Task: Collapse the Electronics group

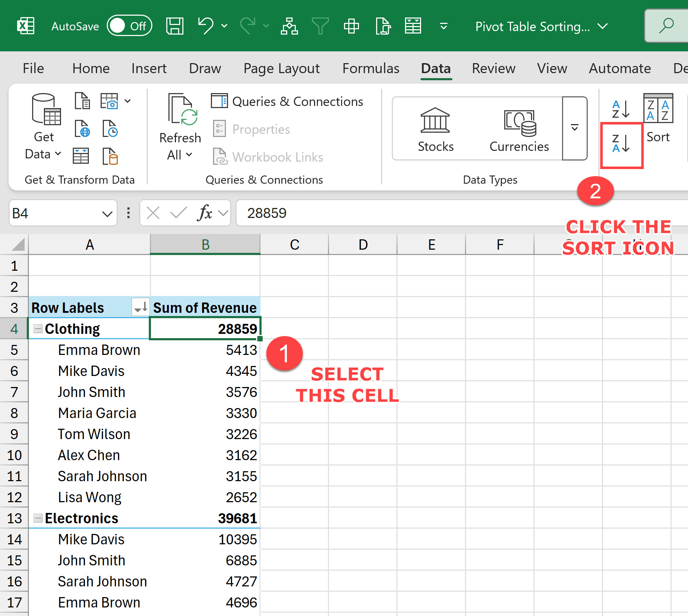Action: [x=38, y=518]
